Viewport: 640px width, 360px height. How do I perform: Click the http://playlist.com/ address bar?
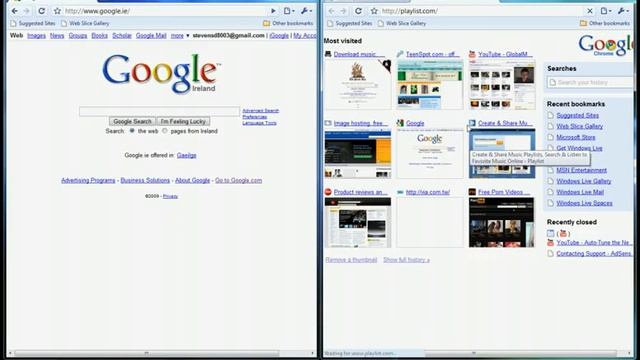pyautogui.click(x=482, y=11)
